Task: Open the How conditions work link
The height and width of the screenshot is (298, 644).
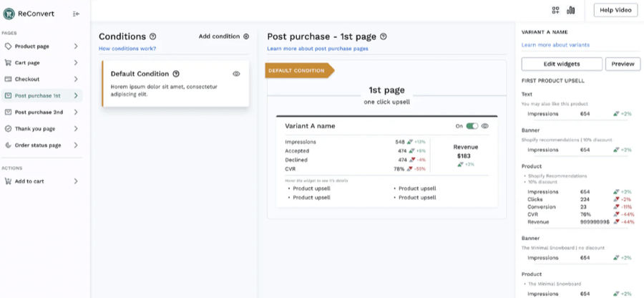Action: 127,49
